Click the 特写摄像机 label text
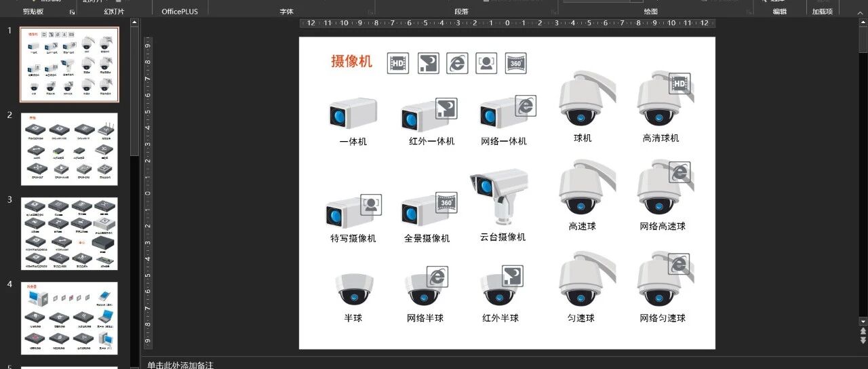Viewport: 868px width, 369px height. pos(353,238)
